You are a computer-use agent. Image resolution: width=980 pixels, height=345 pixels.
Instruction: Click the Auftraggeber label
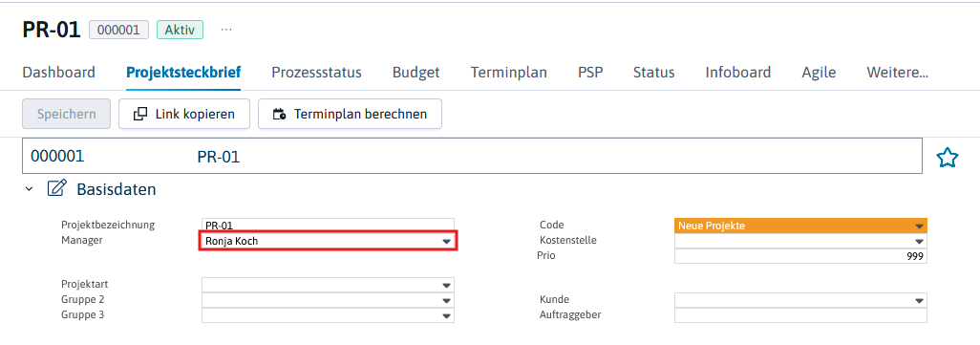(570, 314)
